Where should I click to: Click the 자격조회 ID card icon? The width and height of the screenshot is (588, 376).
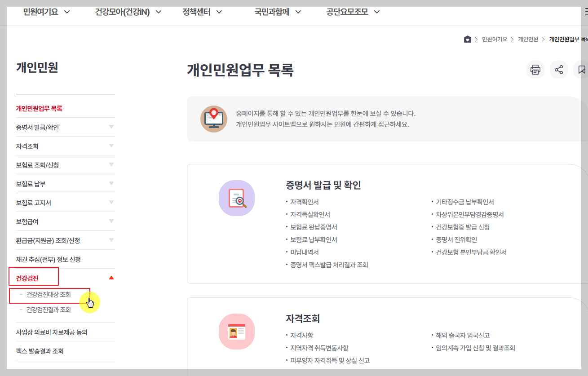(237, 332)
